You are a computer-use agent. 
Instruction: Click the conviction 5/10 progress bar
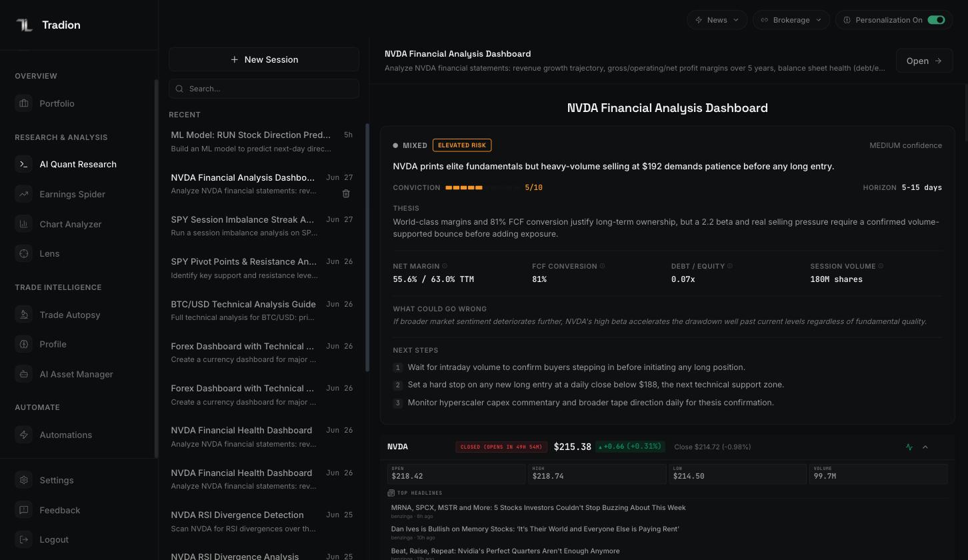pos(483,187)
